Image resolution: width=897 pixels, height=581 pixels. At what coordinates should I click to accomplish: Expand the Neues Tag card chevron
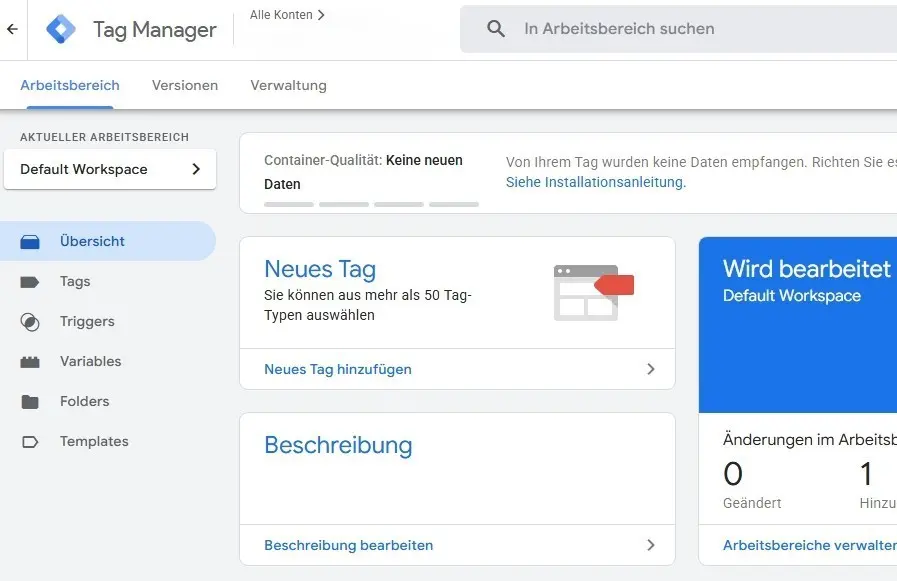(x=651, y=369)
